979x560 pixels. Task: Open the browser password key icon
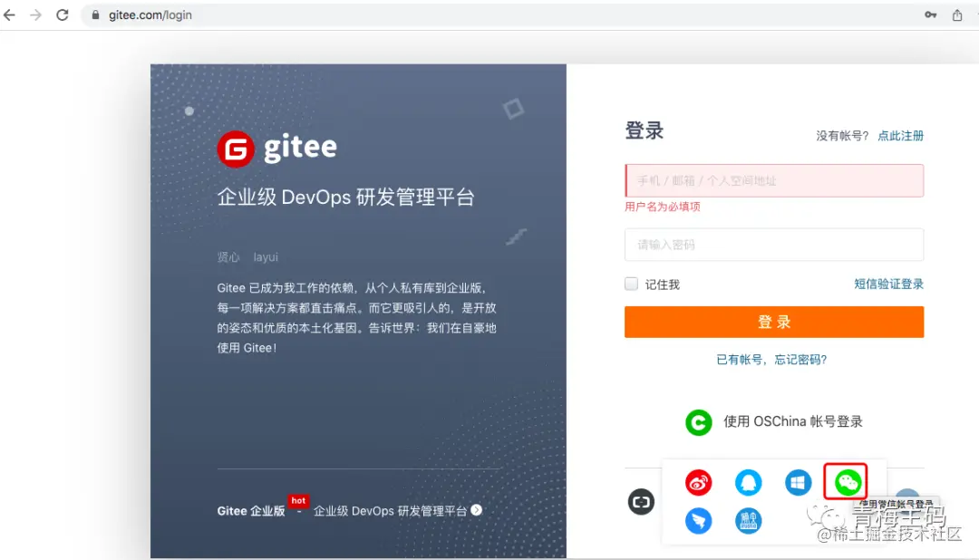pyautogui.click(x=930, y=14)
